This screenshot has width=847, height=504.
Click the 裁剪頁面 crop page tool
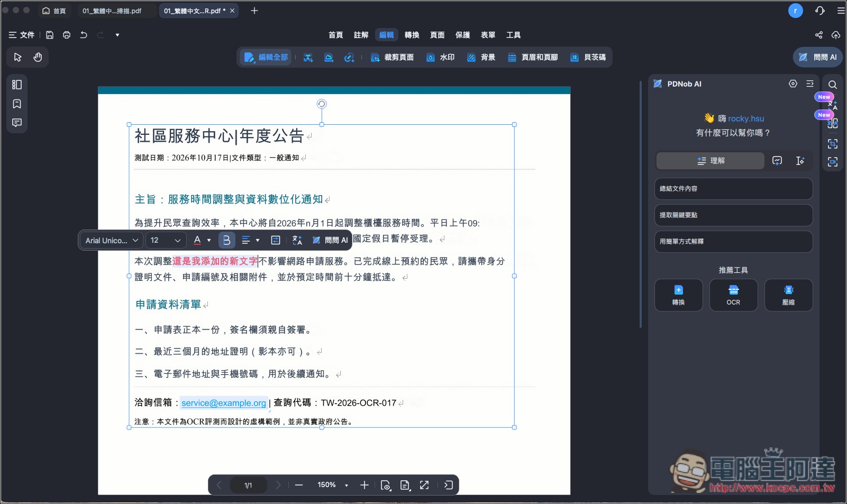pos(392,57)
